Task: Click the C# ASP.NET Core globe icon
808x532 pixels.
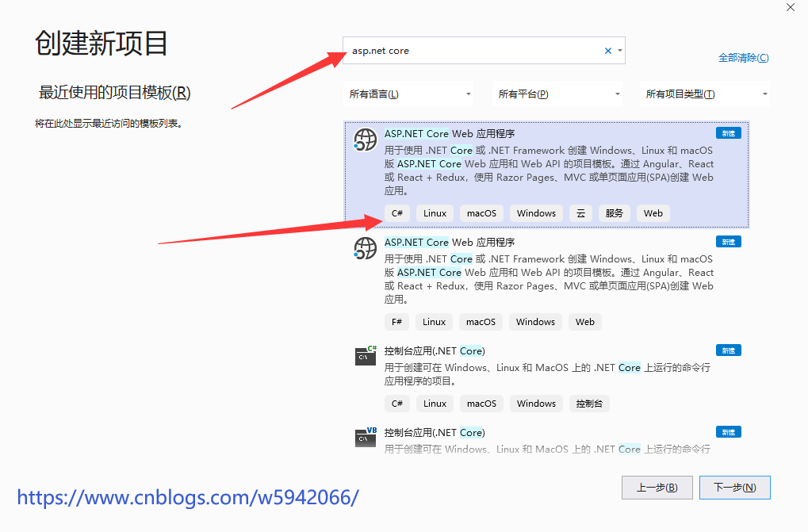Action: tap(365, 140)
